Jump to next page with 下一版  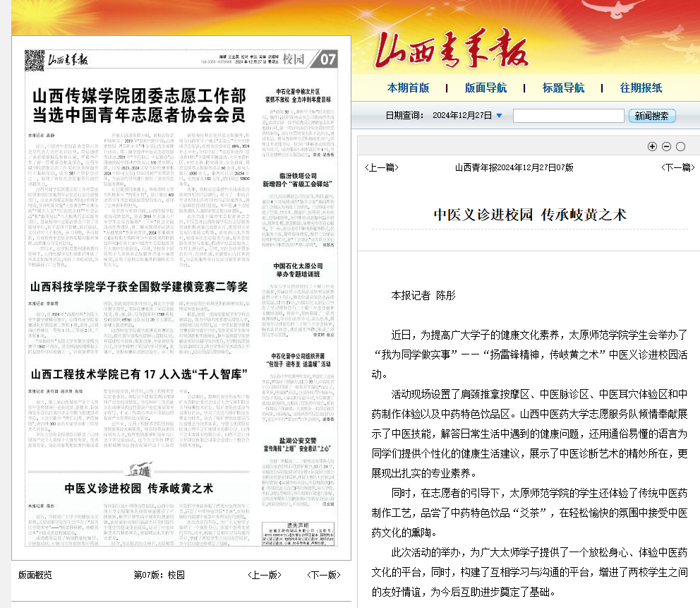pyautogui.click(x=324, y=575)
